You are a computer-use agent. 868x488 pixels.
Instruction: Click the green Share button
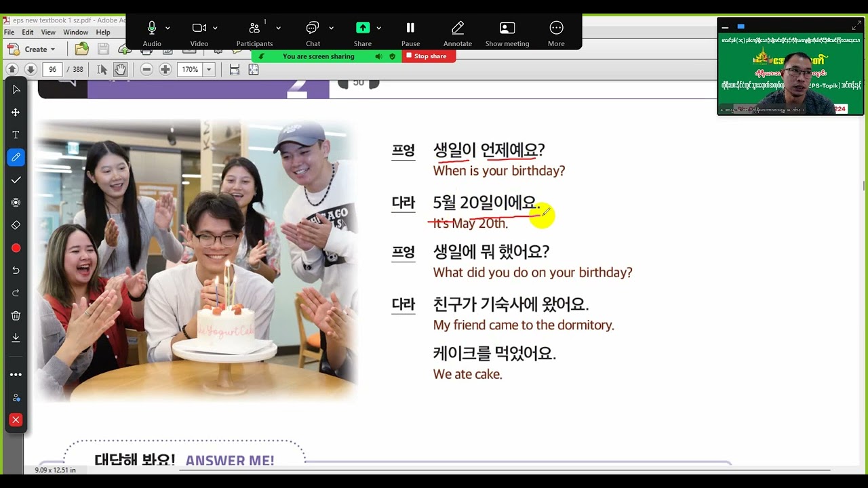[363, 33]
